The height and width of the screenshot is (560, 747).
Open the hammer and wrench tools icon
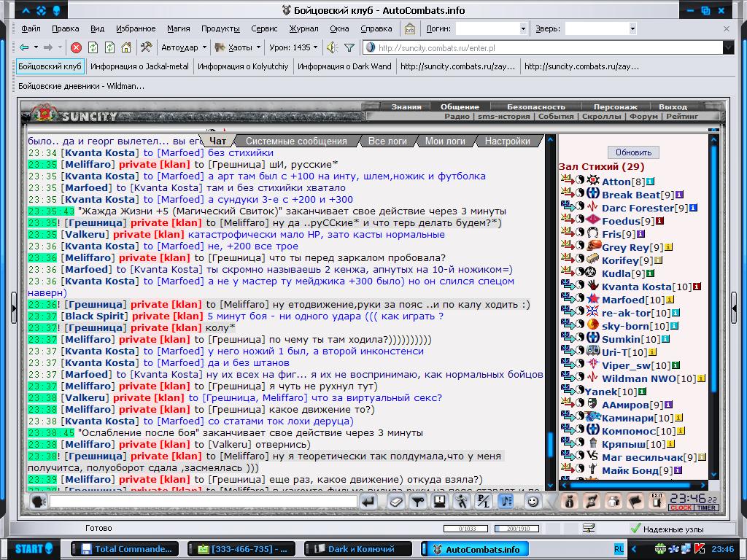coord(146,47)
